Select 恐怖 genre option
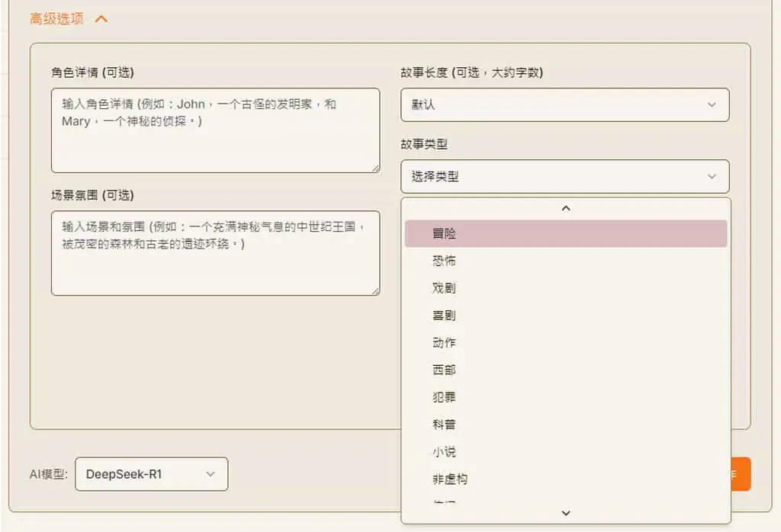 point(566,261)
